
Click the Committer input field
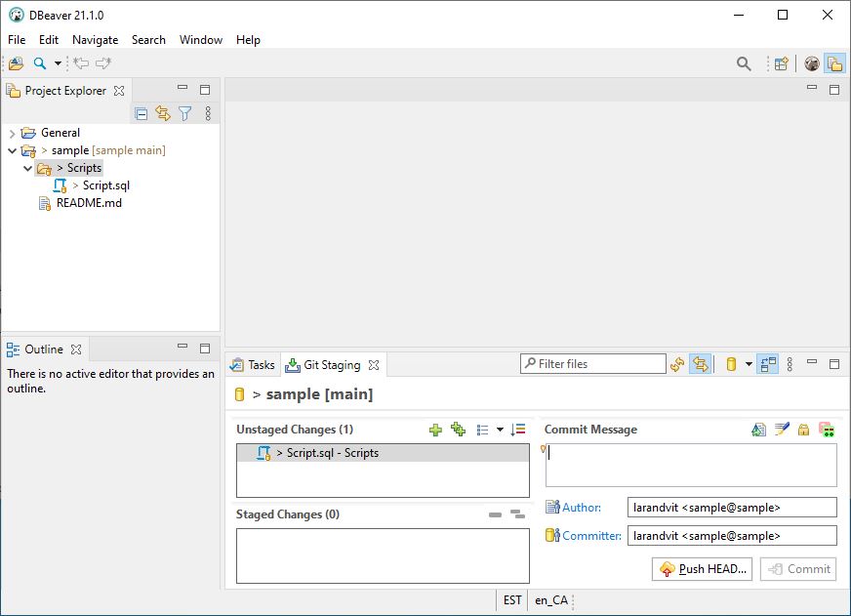click(732, 536)
